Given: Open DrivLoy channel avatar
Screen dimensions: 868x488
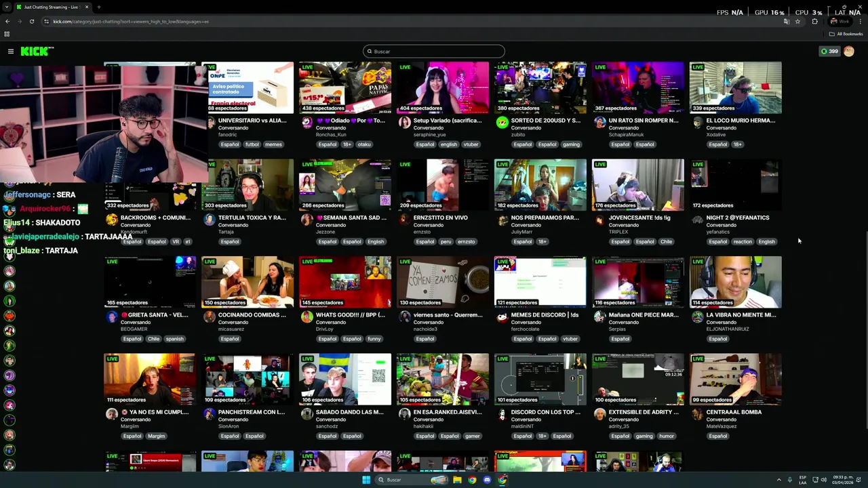Looking at the screenshot, I should 307,317.
